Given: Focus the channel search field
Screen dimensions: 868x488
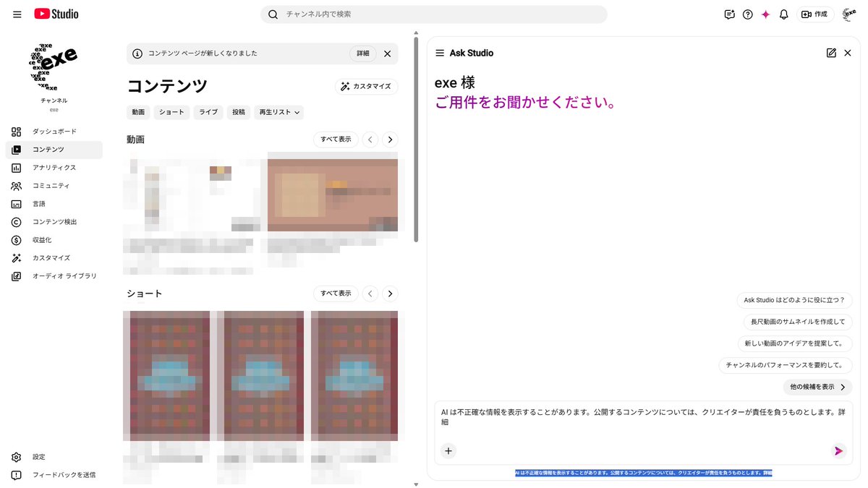Looking at the screenshot, I should click(434, 14).
